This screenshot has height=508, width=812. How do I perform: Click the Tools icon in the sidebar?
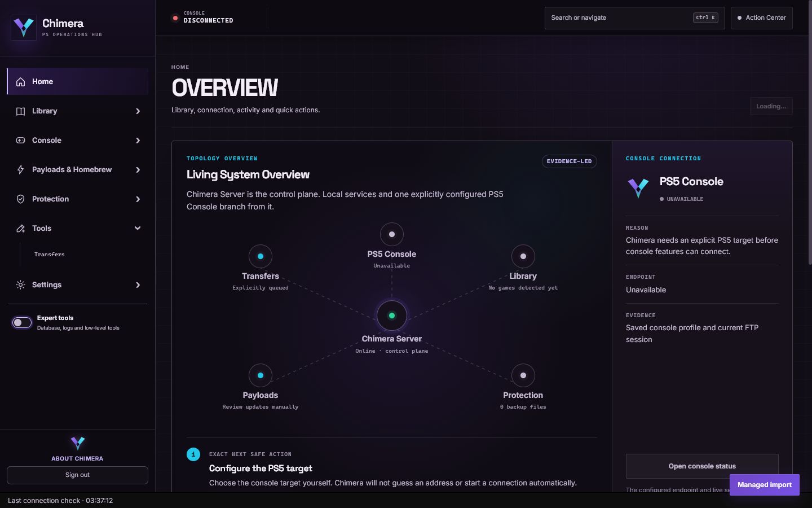pos(20,229)
